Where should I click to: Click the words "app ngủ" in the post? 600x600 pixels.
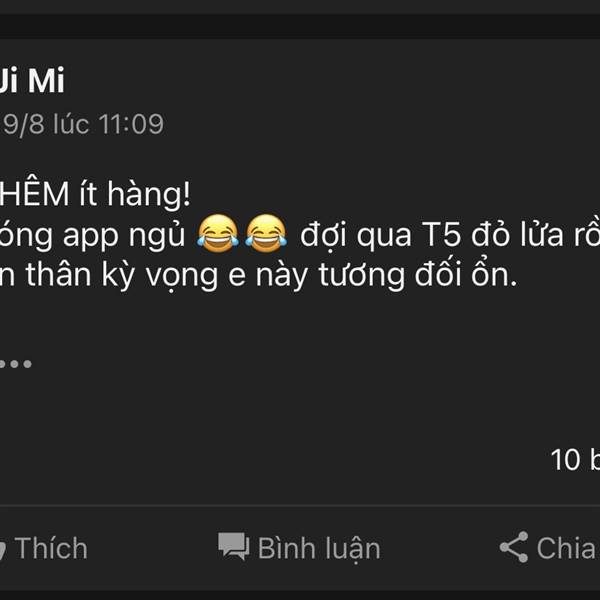[124, 236]
